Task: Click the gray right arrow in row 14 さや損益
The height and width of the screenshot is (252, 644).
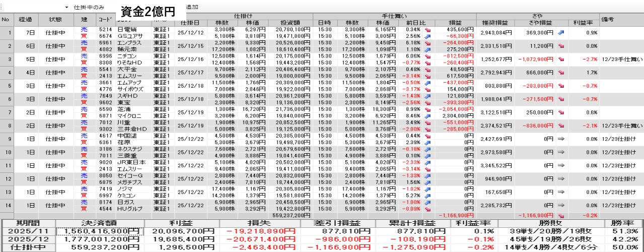Action: pos(561,205)
